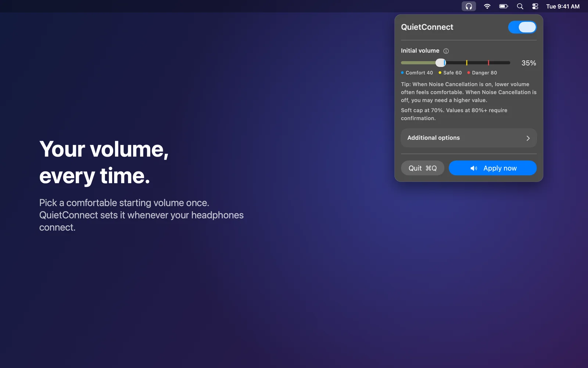
Task: Click the Comfort 40 legend label
Action: pos(417,72)
